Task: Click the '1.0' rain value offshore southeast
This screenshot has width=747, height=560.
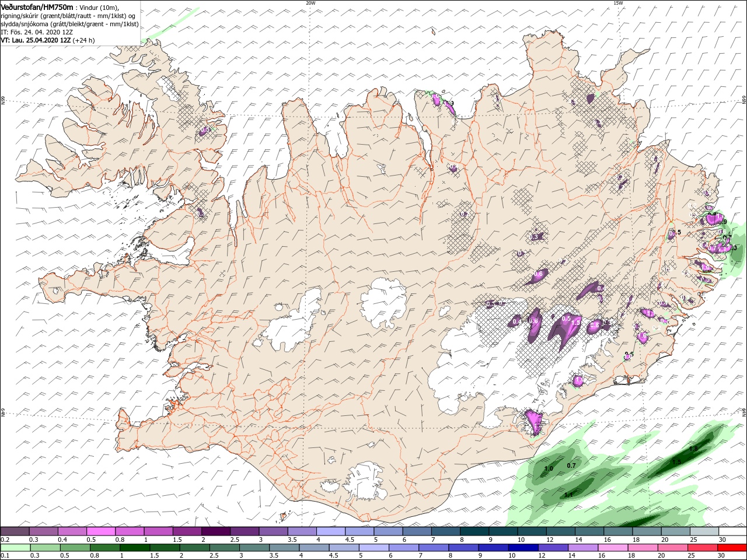Action: point(549,468)
